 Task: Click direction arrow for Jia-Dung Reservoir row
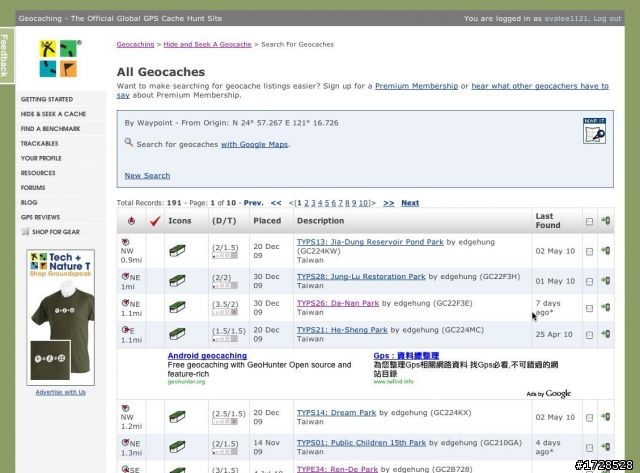[125, 242]
